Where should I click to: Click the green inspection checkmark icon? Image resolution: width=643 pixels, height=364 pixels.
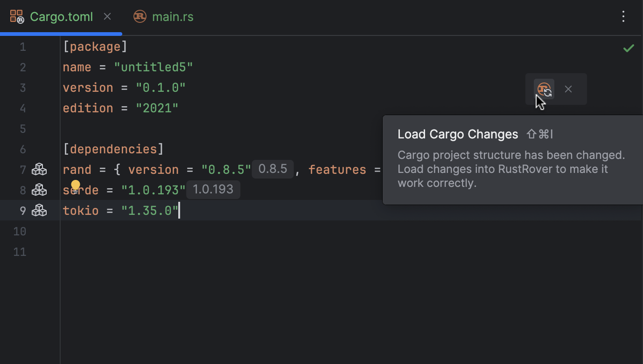pyautogui.click(x=629, y=48)
